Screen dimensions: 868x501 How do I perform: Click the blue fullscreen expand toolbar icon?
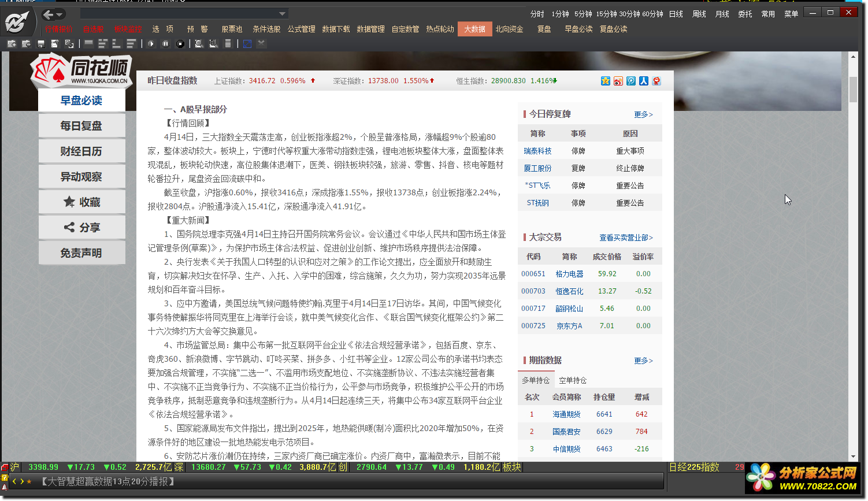coord(247,43)
